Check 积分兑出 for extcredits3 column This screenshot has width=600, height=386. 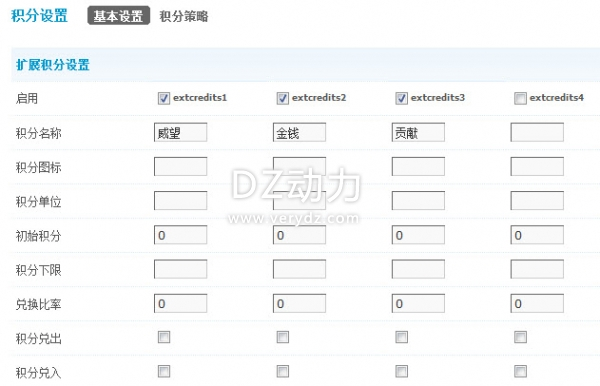[x=401, y=337]
